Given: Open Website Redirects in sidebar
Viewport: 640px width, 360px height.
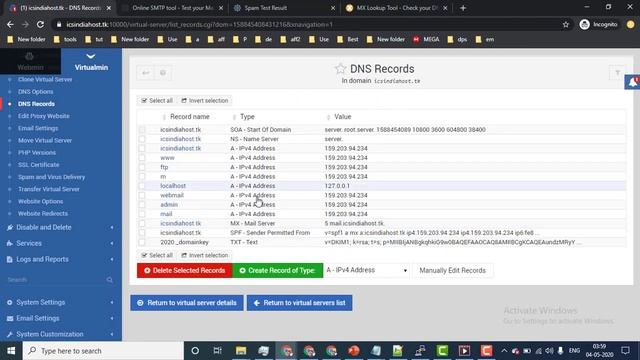Looking at the screenshot, I should [x=43, y=213].
